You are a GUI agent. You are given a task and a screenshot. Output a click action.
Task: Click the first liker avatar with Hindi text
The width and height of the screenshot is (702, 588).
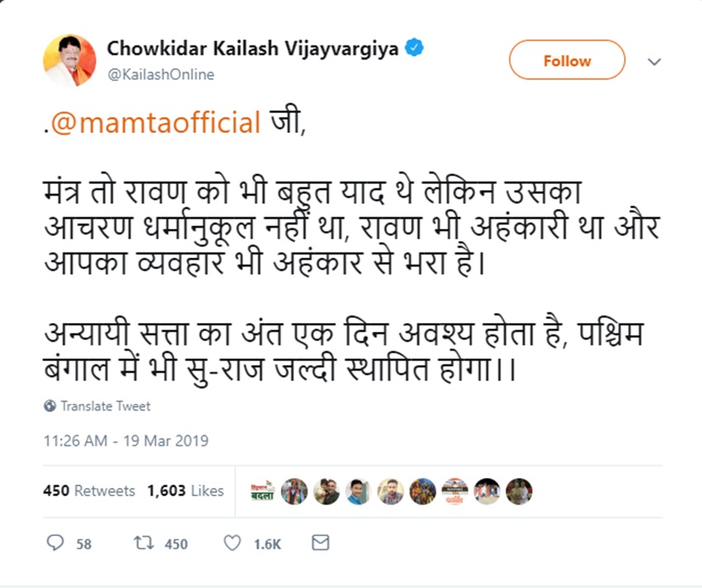[263, 491]
